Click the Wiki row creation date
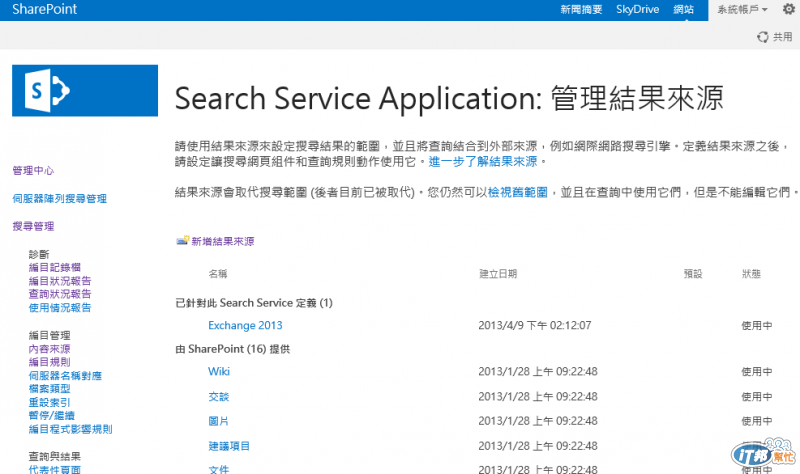The width and height of the screenshot is (800, 474). pos(538,371)
